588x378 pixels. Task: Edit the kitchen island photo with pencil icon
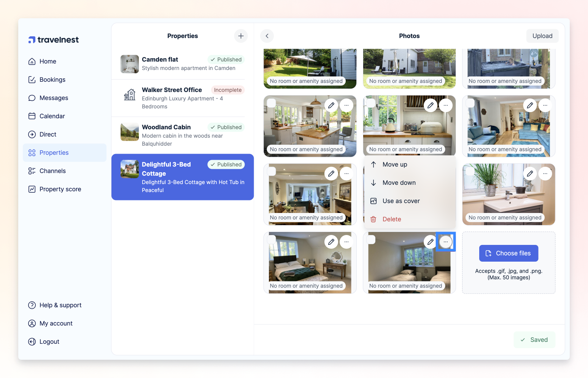tap(331, 105)
